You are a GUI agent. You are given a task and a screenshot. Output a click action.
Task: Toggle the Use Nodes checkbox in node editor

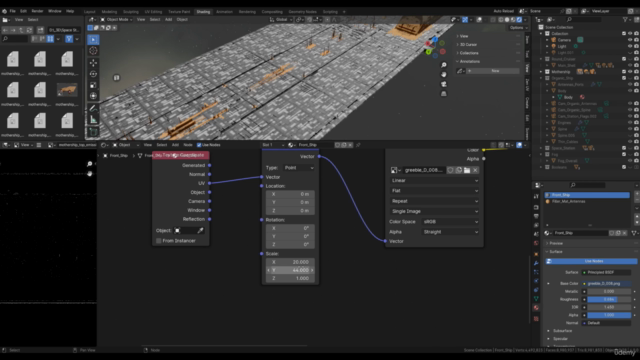[x=199, y=145]
